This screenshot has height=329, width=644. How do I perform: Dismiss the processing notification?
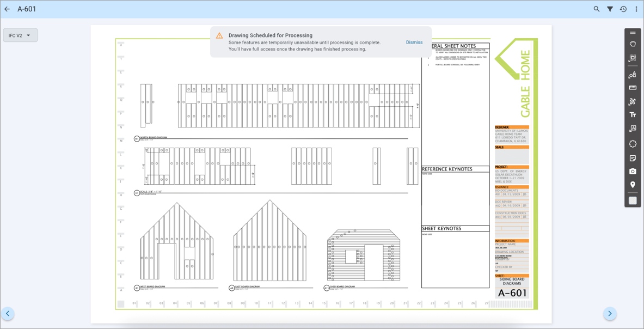coord(414,42)
